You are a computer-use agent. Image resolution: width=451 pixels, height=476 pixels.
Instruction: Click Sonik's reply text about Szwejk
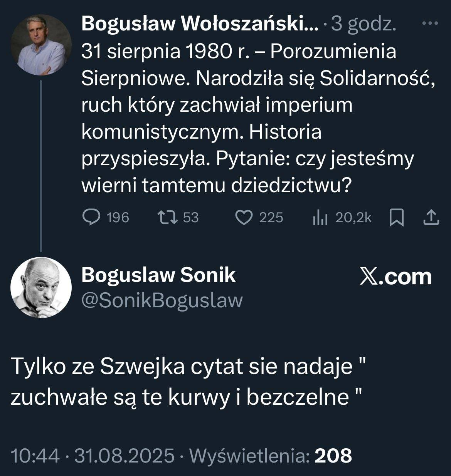187,381
